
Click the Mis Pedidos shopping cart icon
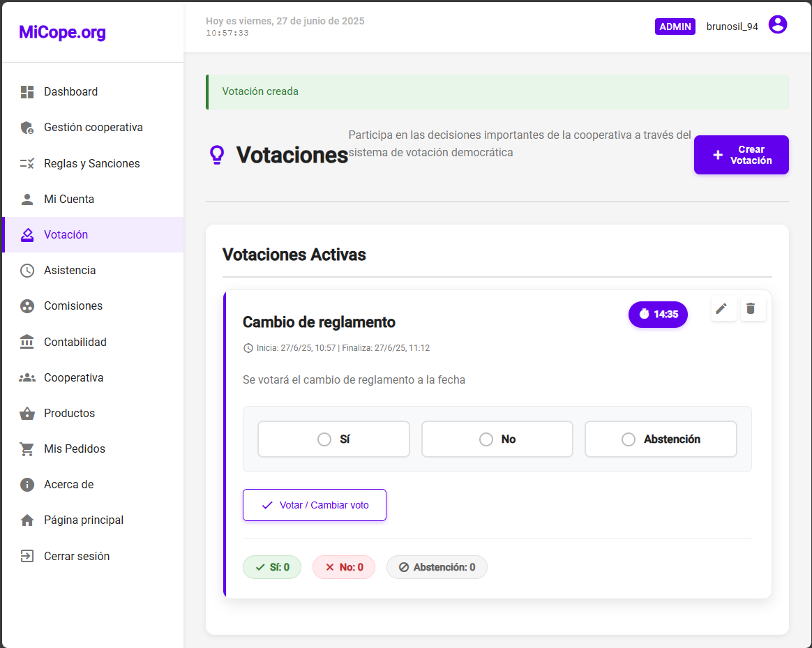[27, 449]
